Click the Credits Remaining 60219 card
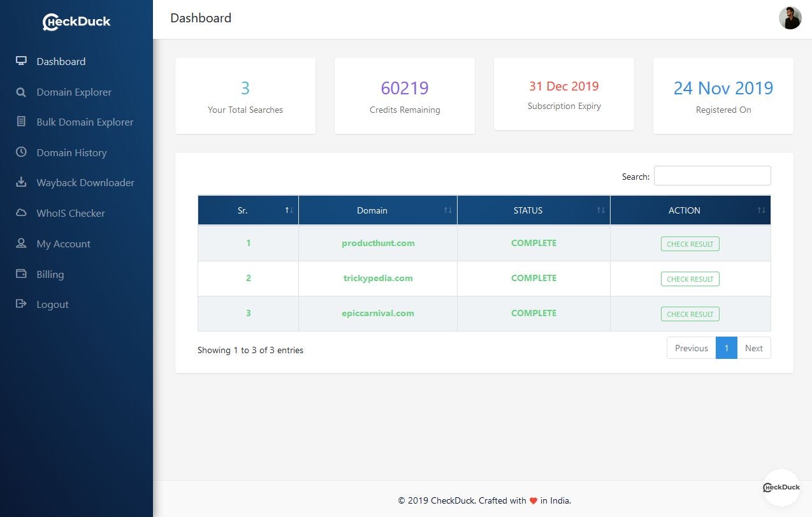Image resolution: width=812 pixels, height=517 pixels. pos(405,96)
